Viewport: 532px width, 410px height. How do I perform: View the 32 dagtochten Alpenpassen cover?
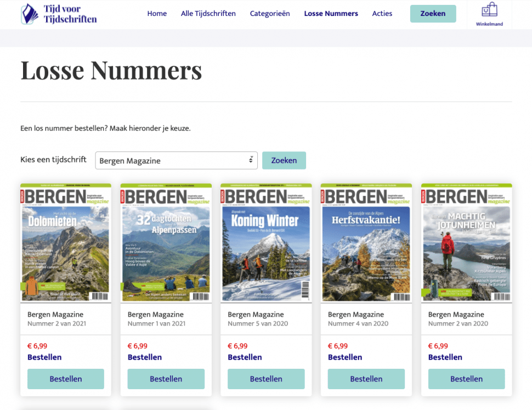(166, 243)
